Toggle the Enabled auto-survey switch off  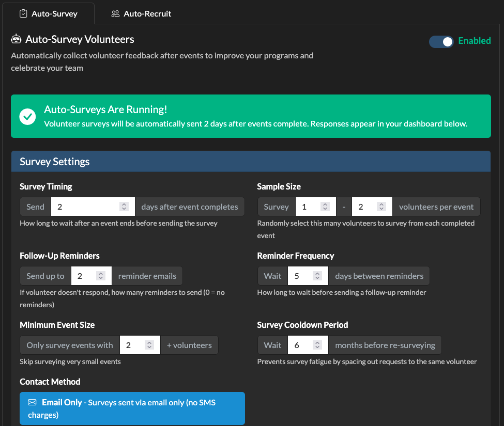(x=441, y=41)
